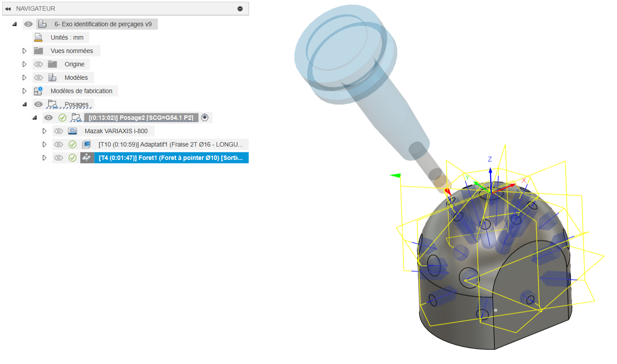Click the green checkmark next to Posage2
Image resolution: width=617 pixels, height=364 pixels.
pos(62,118)
